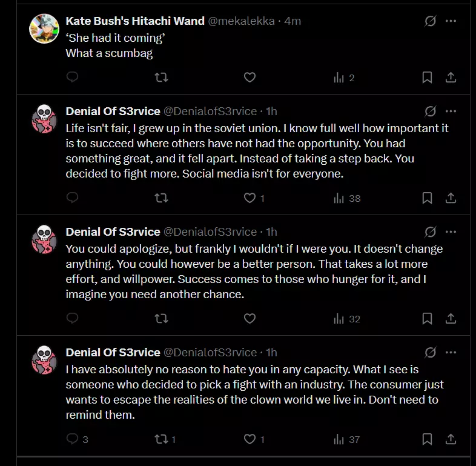The width and height of the screenshot is (476, 466).
Task: Bookmark the Kate Bush's Hitachi Wand tweet
Action: point(427,78)
